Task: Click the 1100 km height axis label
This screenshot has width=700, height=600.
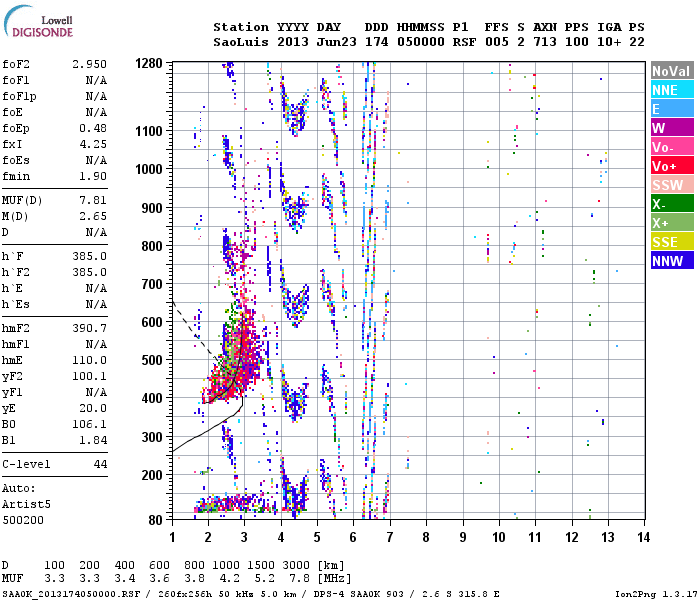Action: [149, 131]
